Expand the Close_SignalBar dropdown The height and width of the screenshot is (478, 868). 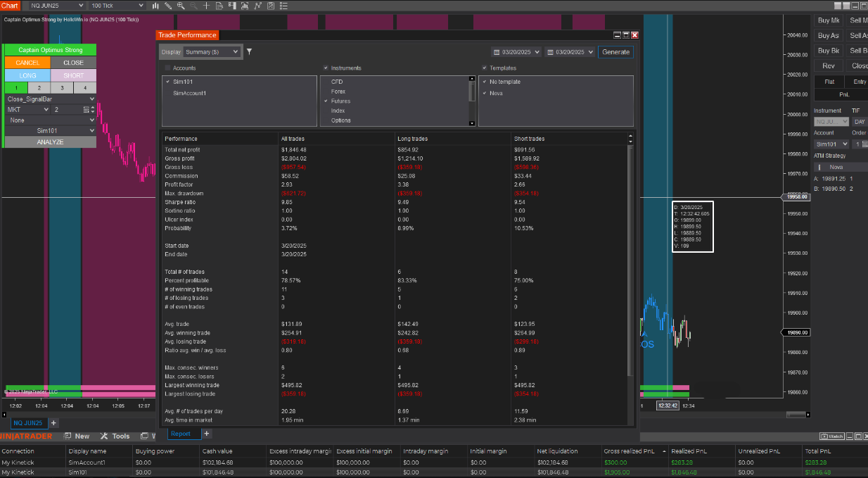coord(50,99)
